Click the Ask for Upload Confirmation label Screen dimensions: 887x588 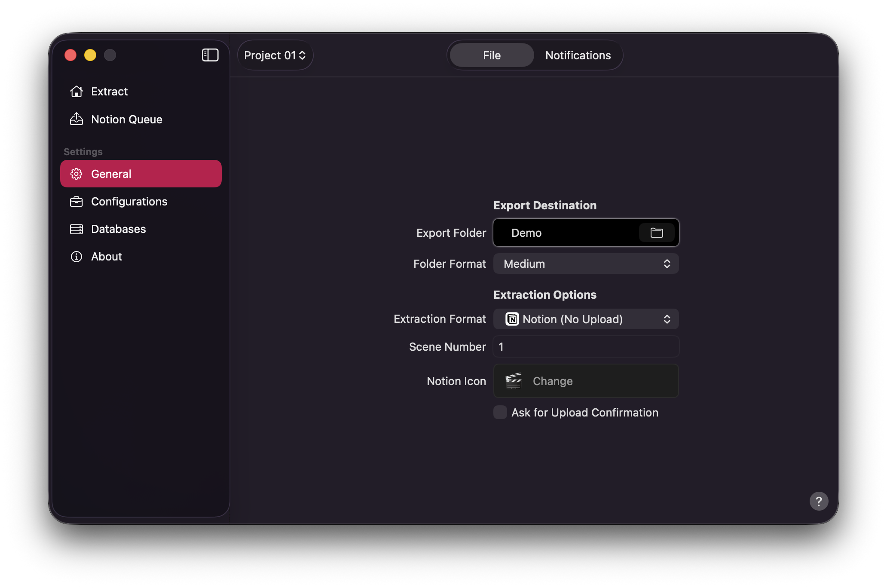click(585, 412)
